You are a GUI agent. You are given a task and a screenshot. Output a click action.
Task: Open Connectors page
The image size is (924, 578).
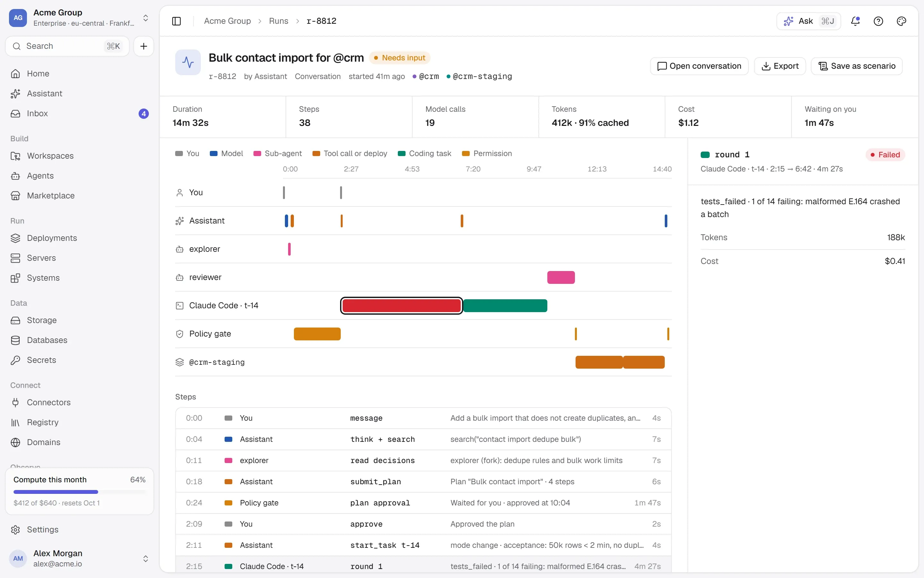80,402
